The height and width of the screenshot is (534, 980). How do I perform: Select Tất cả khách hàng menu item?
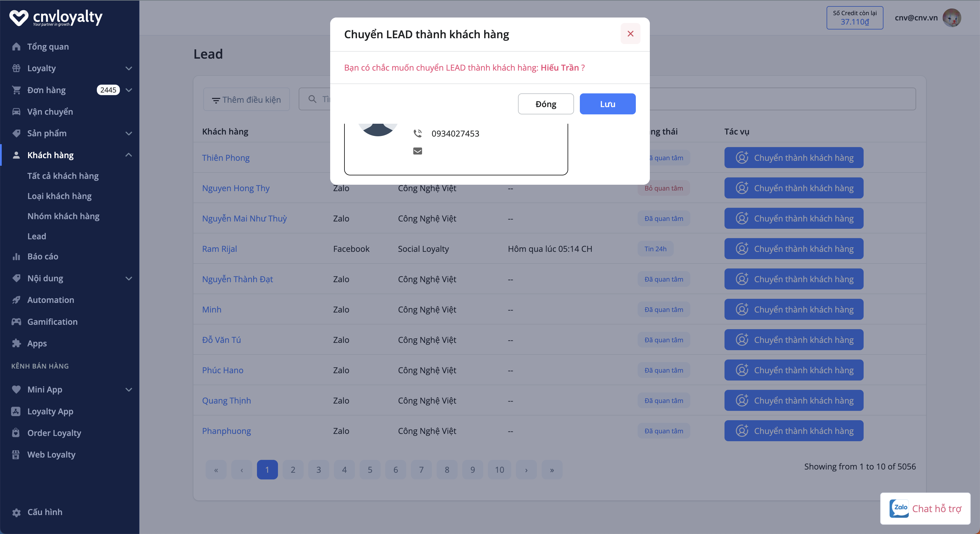click(63, 176)
